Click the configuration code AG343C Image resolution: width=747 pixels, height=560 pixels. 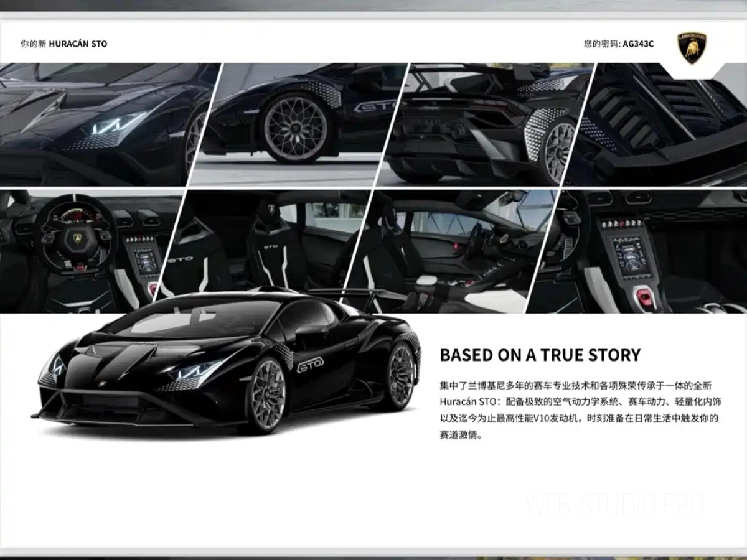(638, 44)
